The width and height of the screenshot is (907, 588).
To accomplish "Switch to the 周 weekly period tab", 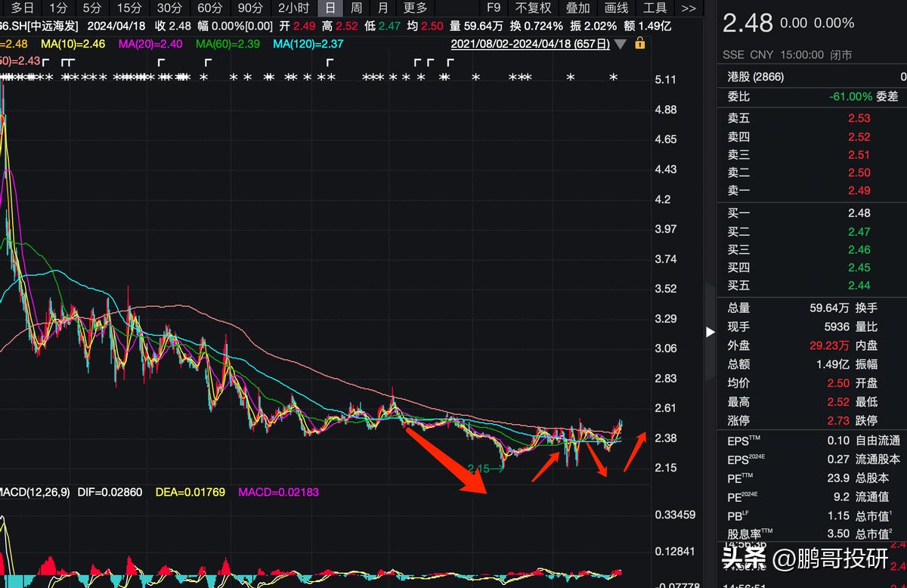I will 356,8.
